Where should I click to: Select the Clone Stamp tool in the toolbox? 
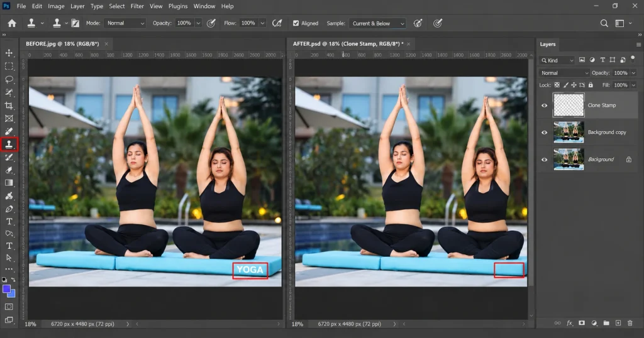[9, 144]
